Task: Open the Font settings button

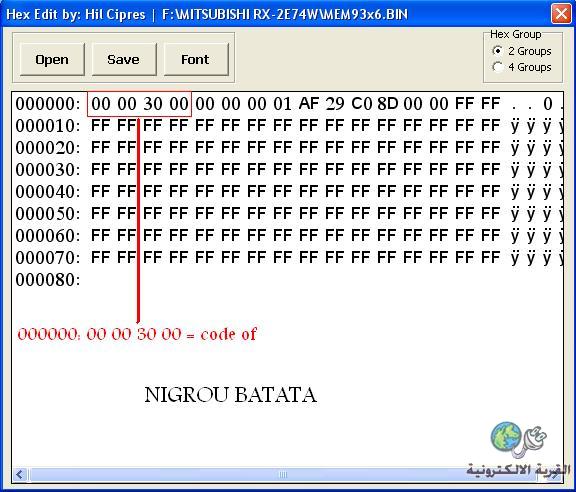Action: click(196, 60)
